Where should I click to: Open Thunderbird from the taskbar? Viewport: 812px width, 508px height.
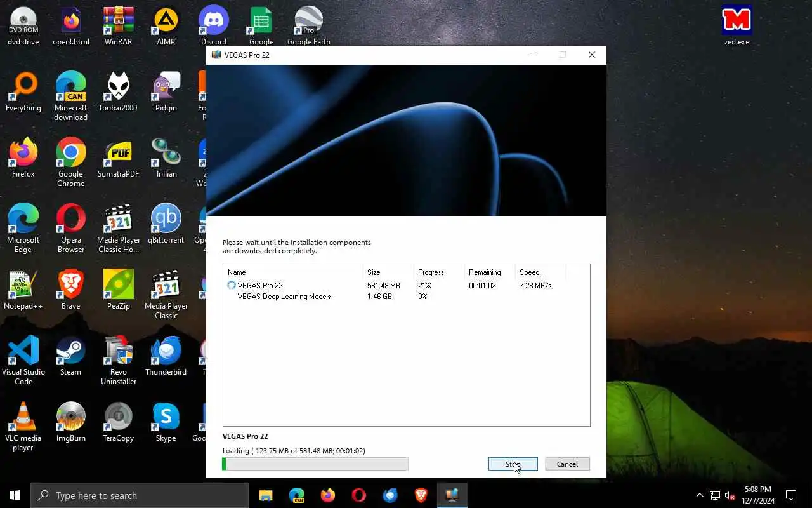tap(390, 495)
